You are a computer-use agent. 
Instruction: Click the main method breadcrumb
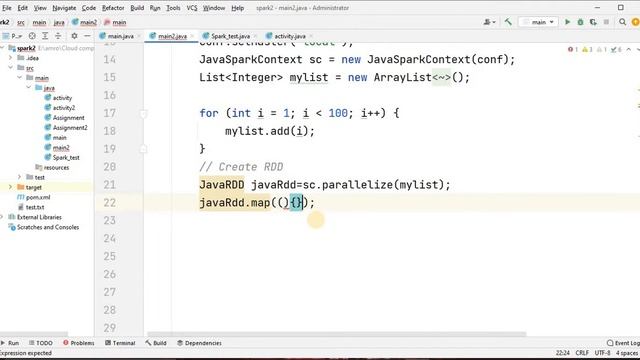click(x=115, y=22)
